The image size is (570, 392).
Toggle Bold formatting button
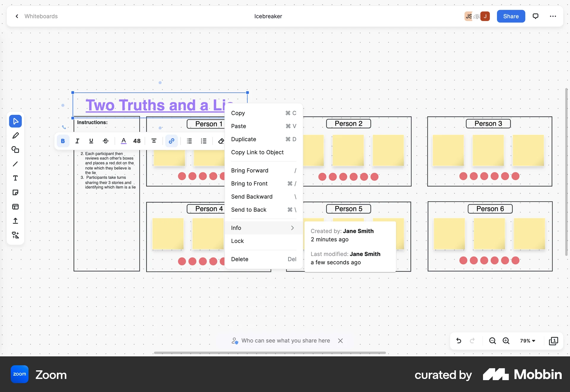click(63, 141)
